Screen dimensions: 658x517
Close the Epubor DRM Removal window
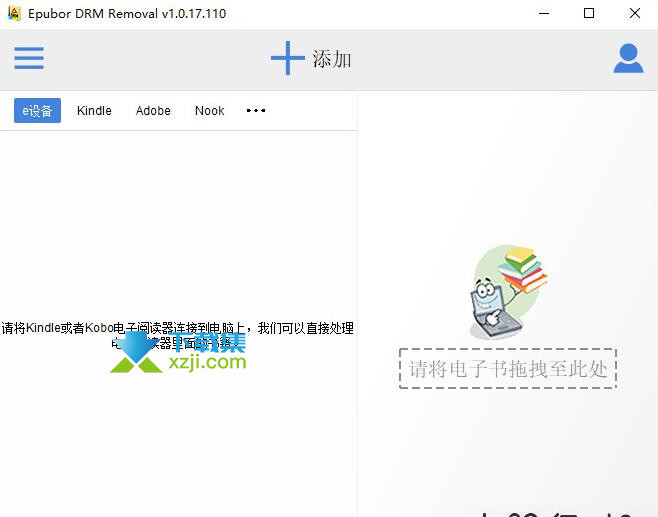635,13
